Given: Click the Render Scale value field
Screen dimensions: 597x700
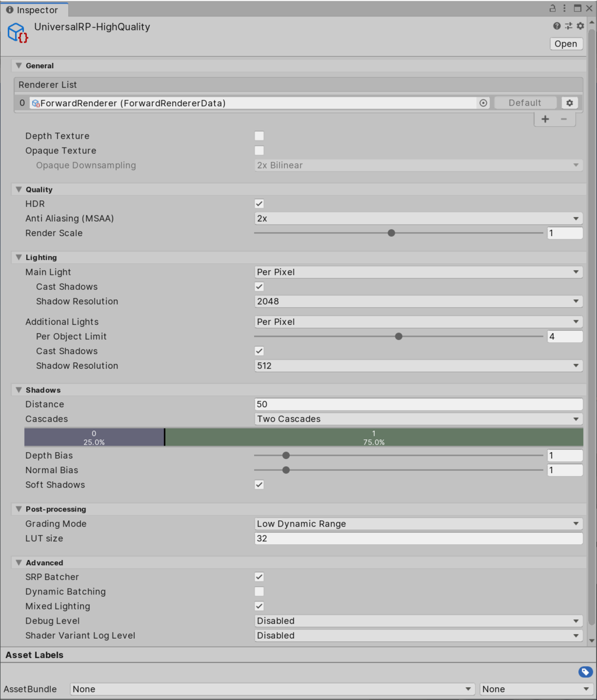Looking at the screenshot, I should pos(565,233).
